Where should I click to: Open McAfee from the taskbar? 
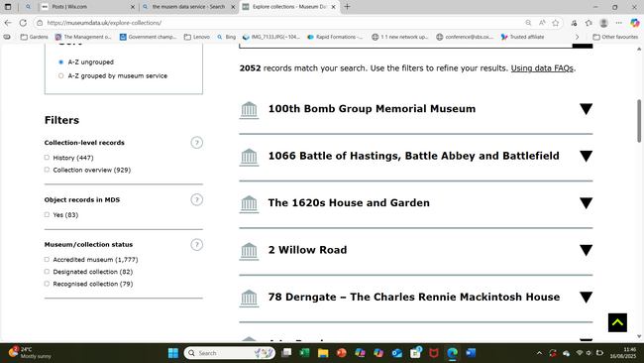click(434, 353)
